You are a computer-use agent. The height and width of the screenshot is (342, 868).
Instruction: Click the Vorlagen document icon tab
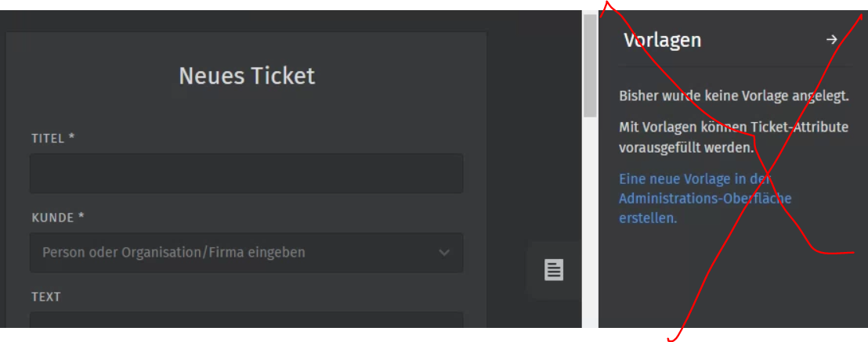(x=554, y=270)
